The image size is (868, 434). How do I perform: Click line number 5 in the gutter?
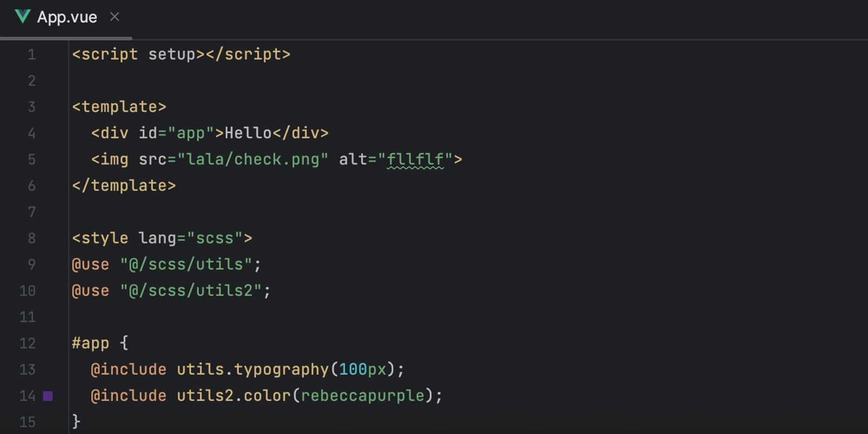click(31, 159)
